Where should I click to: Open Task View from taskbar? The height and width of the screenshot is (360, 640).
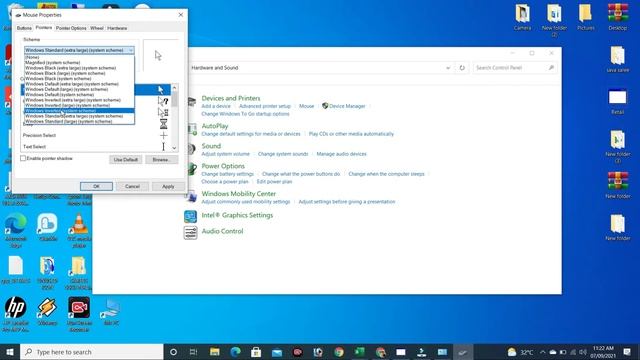pos(193,352)
